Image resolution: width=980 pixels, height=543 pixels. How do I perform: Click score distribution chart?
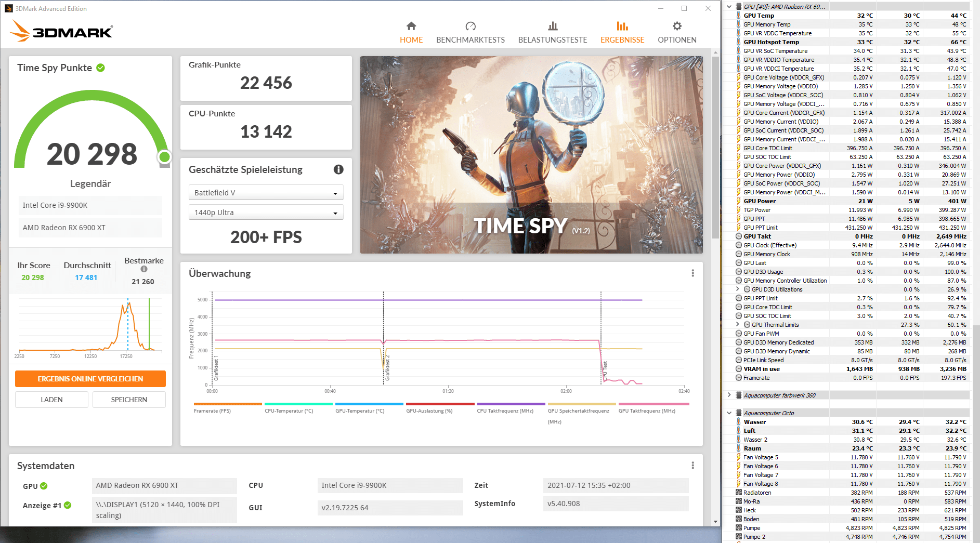coord(90,327)
